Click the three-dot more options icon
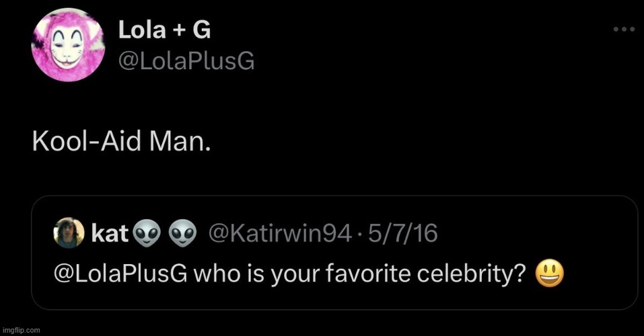This screenshot has height=336, width=644. click(x=624, y=30)
